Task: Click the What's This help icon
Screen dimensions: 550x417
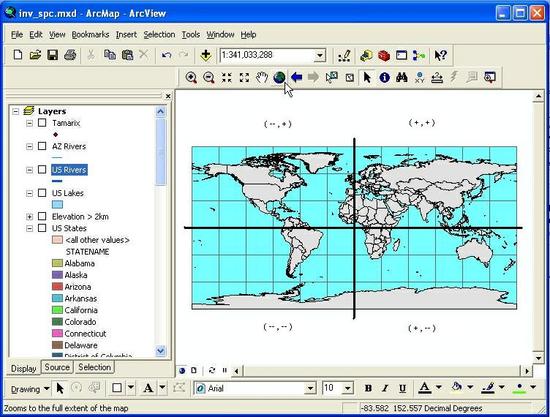Action: 441,55
